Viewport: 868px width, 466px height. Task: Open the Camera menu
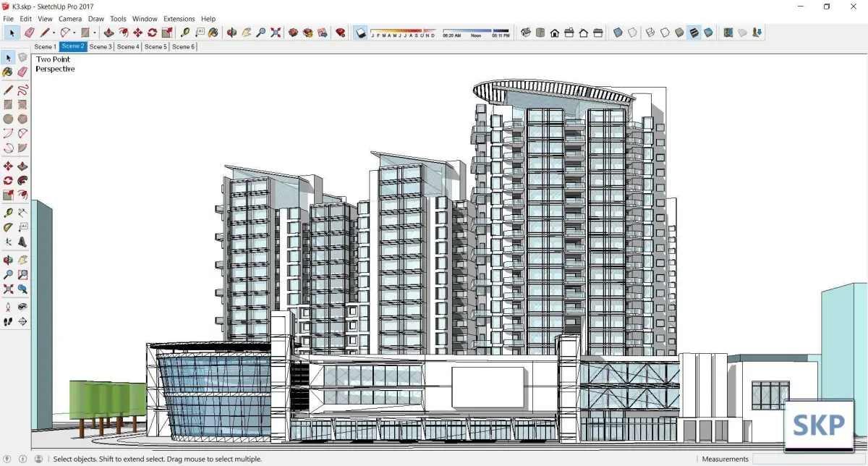(70, 19)
